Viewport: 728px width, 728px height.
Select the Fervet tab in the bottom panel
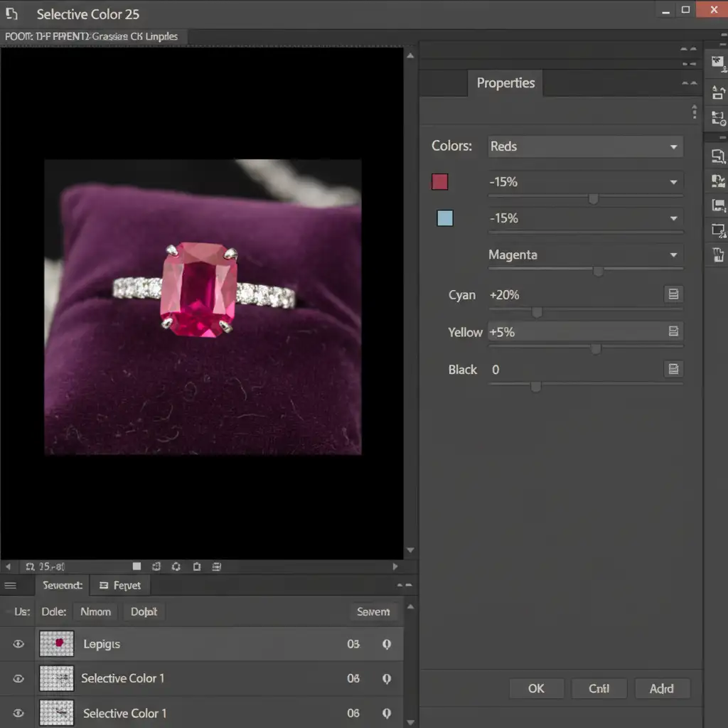pos(121,586)
